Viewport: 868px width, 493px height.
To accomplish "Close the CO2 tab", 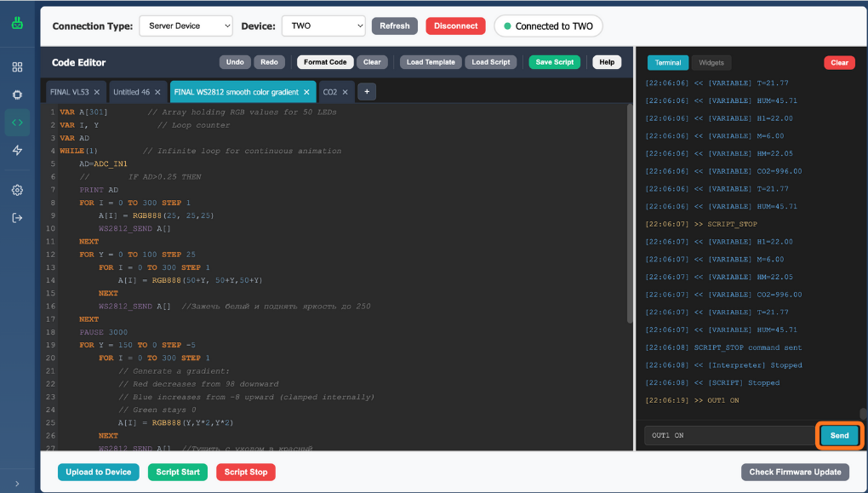I will [x=345, y=92].
